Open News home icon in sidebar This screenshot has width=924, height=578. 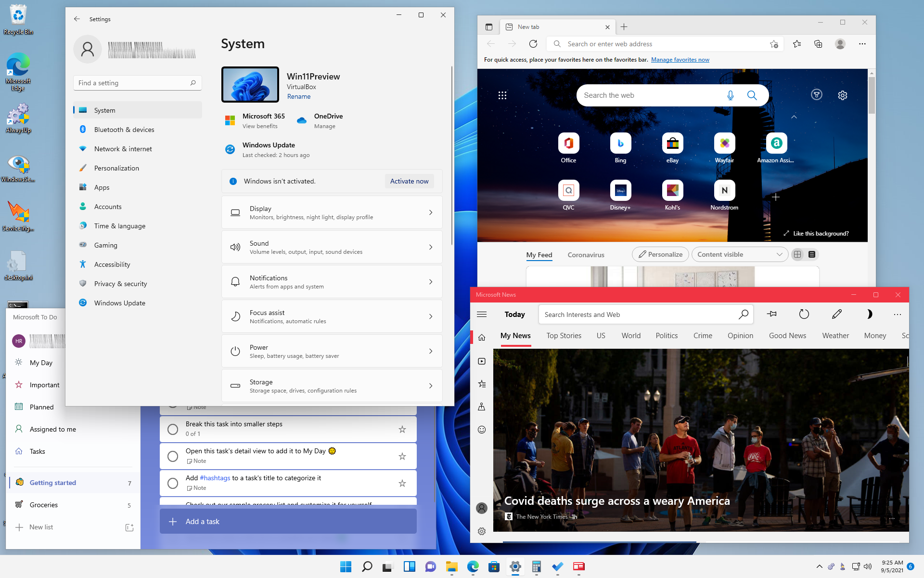[482, 338]
